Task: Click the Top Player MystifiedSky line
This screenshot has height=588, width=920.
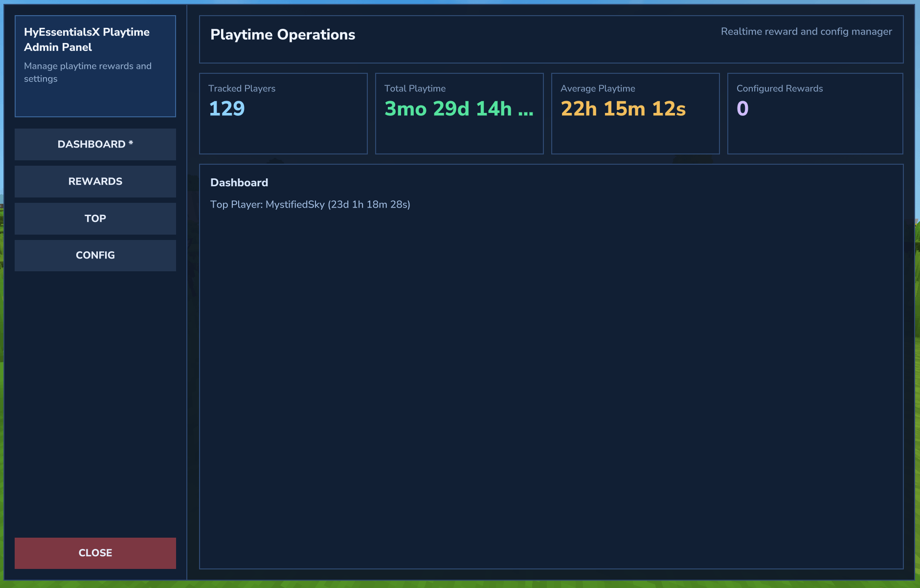Action: click(x=310, y=204)
